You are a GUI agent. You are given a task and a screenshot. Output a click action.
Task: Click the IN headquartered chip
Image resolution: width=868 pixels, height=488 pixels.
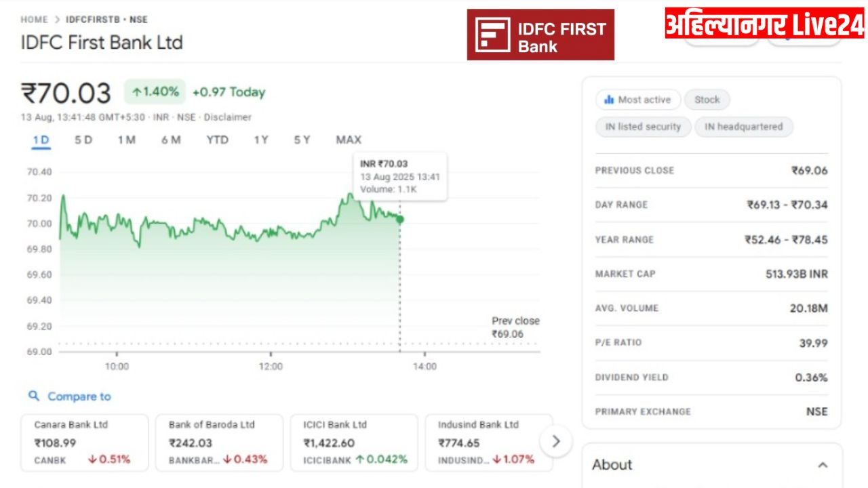(743, 127)
